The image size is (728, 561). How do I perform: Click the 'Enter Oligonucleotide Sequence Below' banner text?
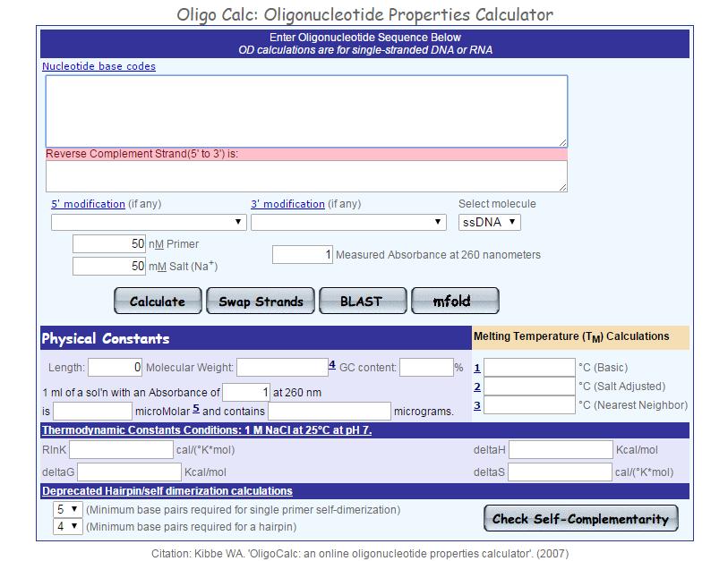[365, 38]
